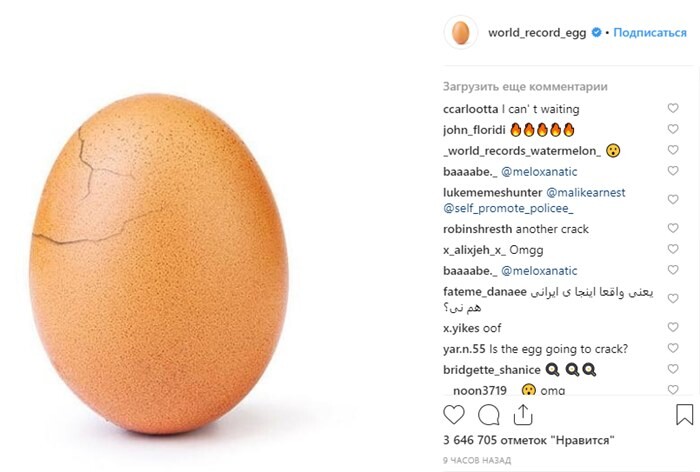The width and height of the screenshot is (700, 472).
Task: Click the cracked egg photo
Action: point(158,263)
